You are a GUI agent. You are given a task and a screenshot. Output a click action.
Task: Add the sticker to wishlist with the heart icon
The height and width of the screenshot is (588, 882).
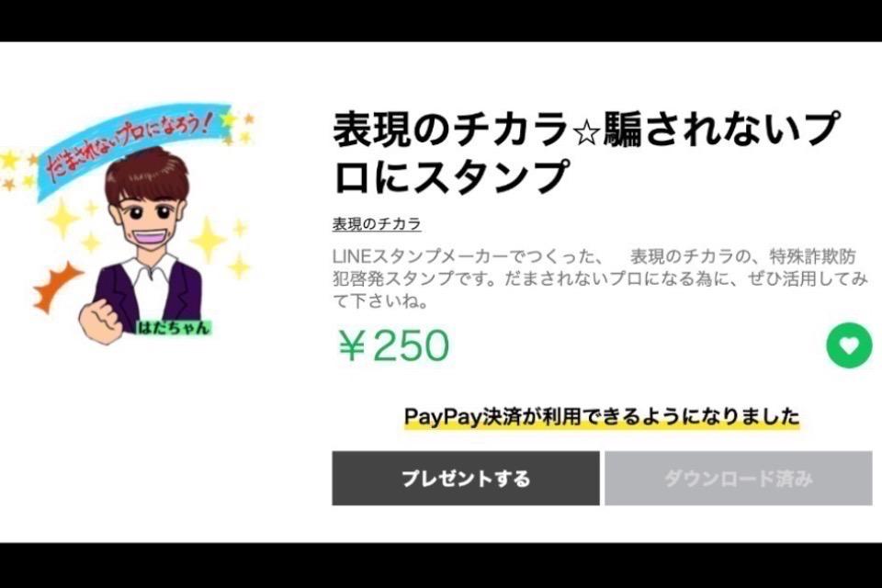click(849, 345)
